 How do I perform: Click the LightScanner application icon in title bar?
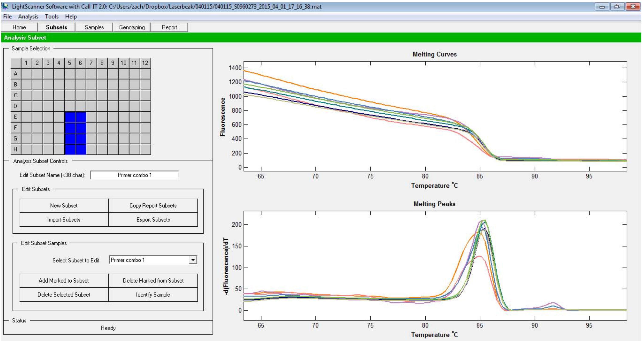(x=5, y=6)
